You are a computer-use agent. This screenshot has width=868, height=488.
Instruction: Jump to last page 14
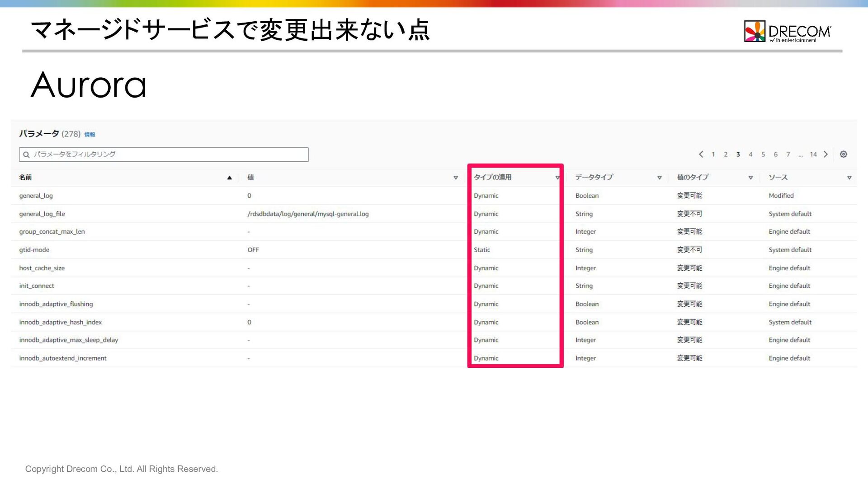pyautogui.click(x=813, y=155)
